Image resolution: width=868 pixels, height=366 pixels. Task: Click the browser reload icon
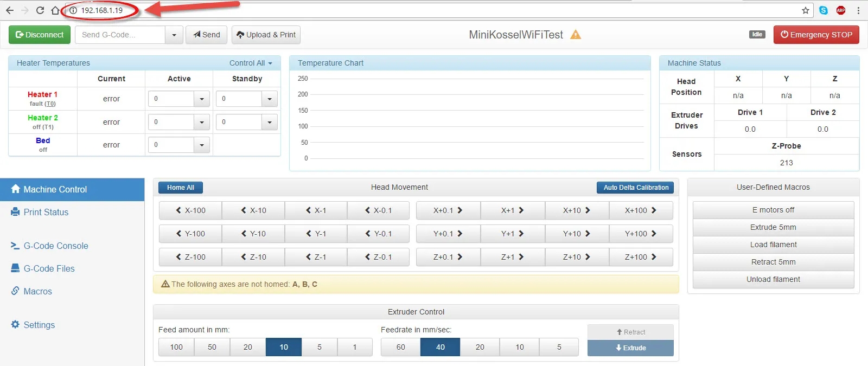pos(40,10)
